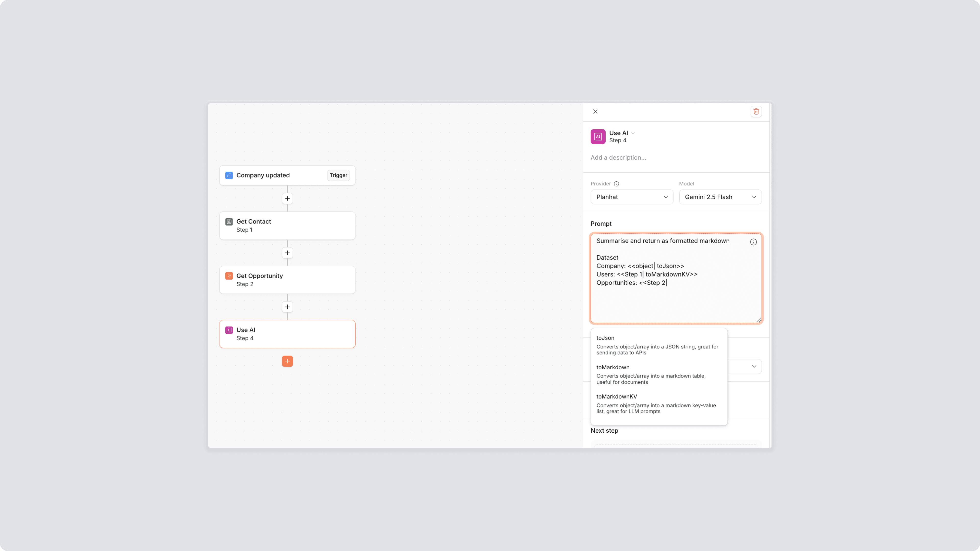Add step above Use AI node
The width and height of the screenshot is (980, 551).
pos(287,307)
